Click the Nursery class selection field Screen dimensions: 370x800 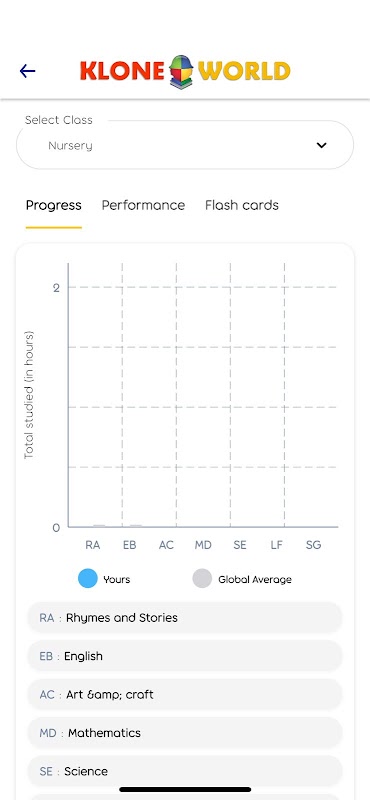click(185, 145)
